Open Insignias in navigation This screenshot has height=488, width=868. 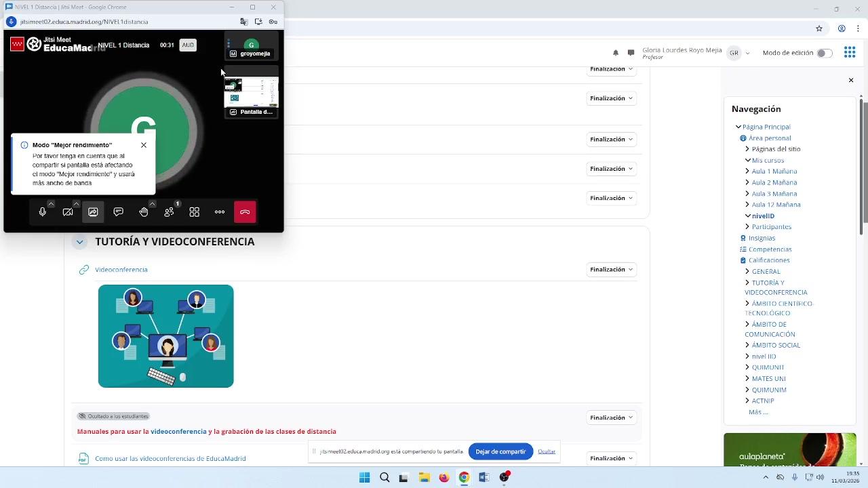[x=762, y=239]
